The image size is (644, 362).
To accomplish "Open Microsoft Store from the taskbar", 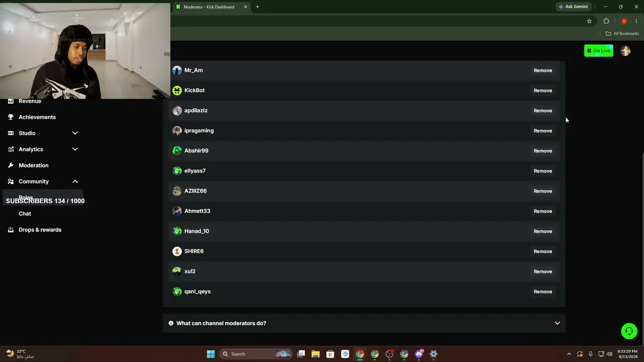I will pyautogui.click(x=330, y=354).
